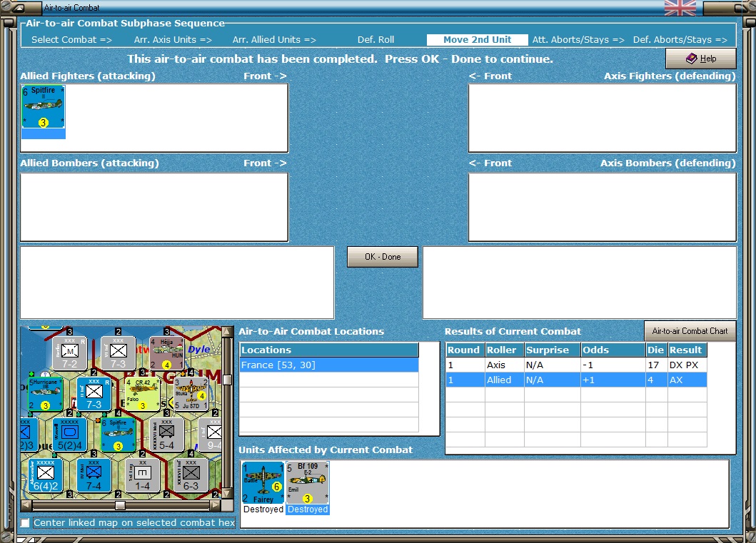
Task: Select the Spitfire counter on the linked map
Action: [x=118, y=435]
